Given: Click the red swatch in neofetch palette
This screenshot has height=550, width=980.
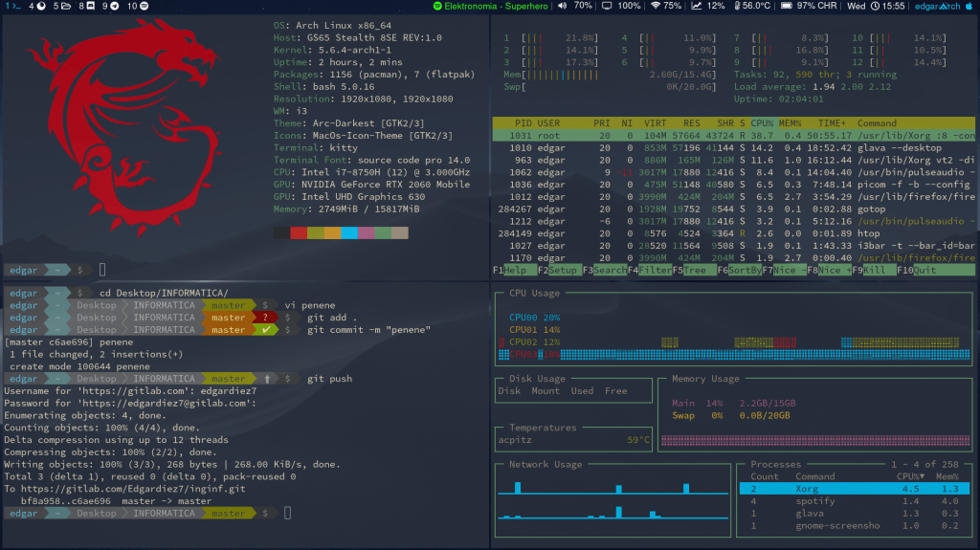Looking at the screenshot, I should point(299,232).
